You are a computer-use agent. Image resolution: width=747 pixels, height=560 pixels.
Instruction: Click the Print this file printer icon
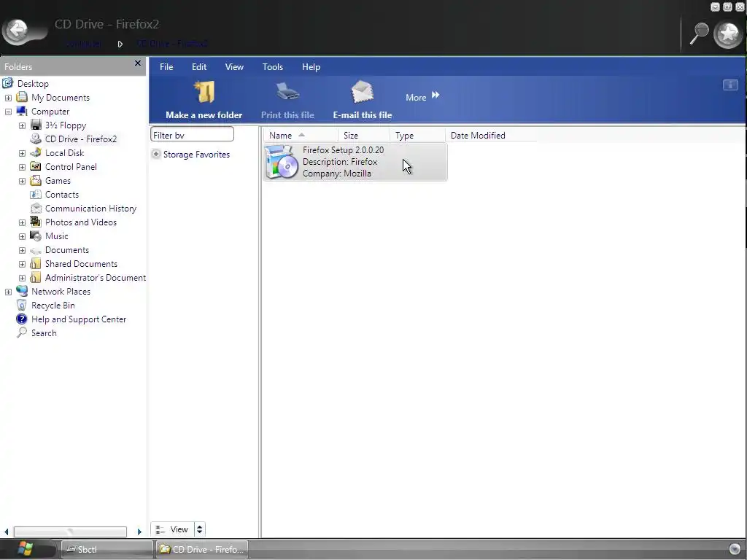pyautogui.click(x=287, y=91)
